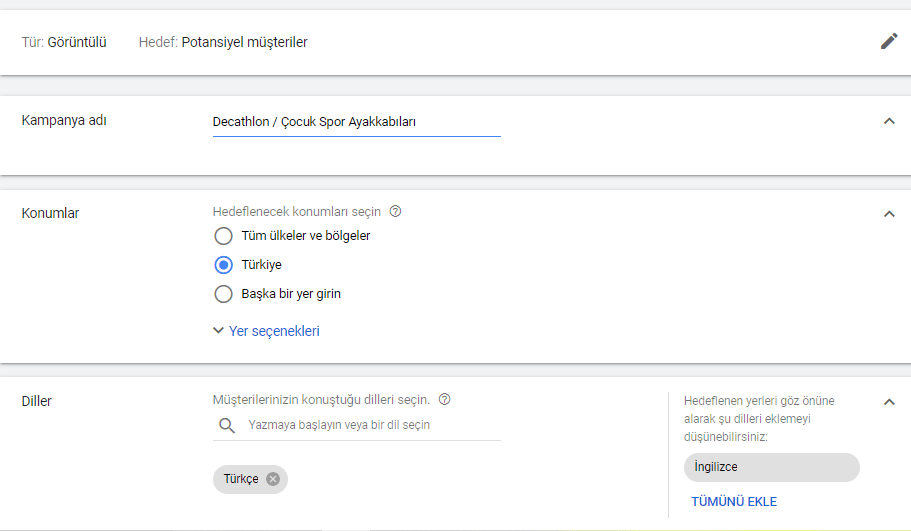Remove the Türkçe language chip
This screenshot has width=911, height=531.
tap(273, 479)
